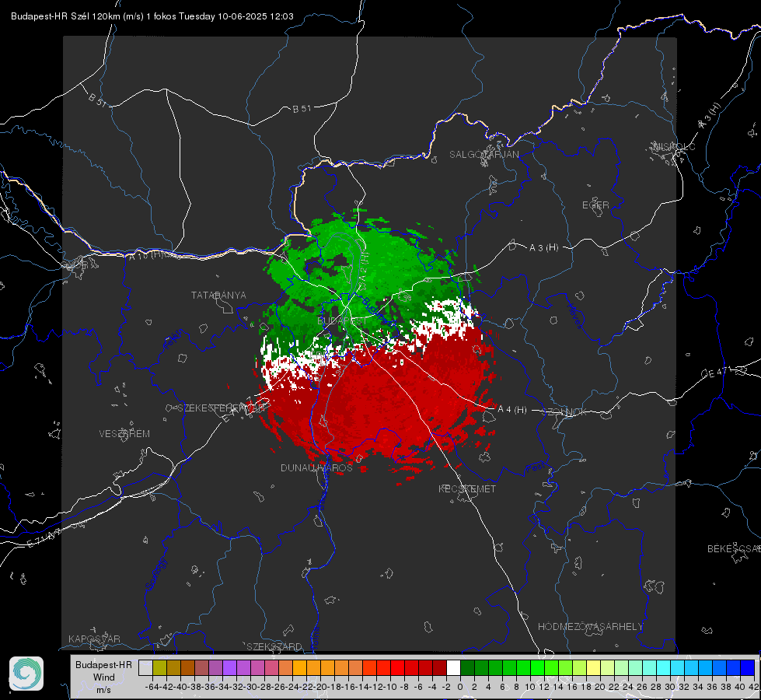Viewport: 761px width, 700px height.
Task: Click the SALGÓTARJÁN city label
Action: (483, 155)
